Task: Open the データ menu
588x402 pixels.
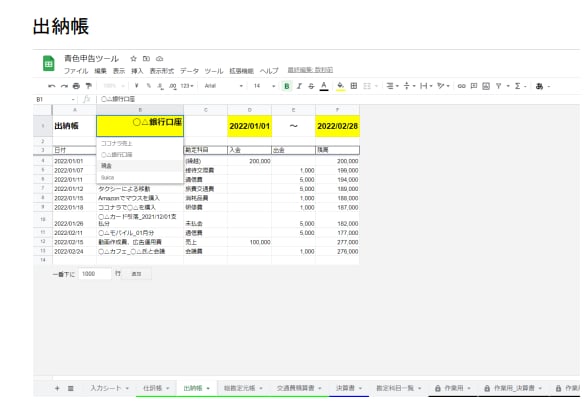Action: tap(189, 70)
